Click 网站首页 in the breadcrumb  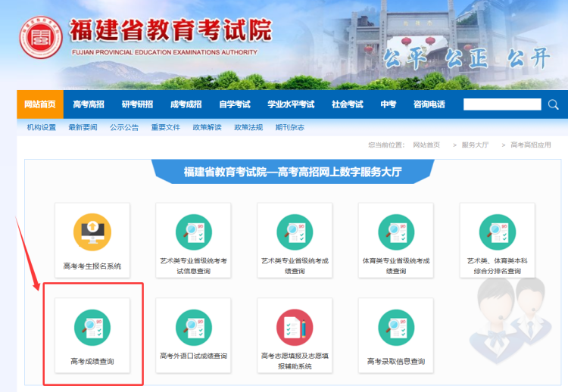pyautogui.click(x=426, y=145)
